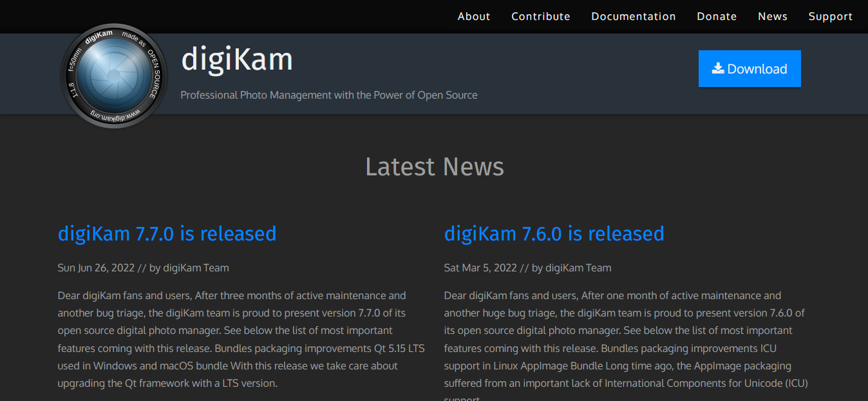
Task: Click the date Sat Mar 5, 2022
Action: coord(480,268)
